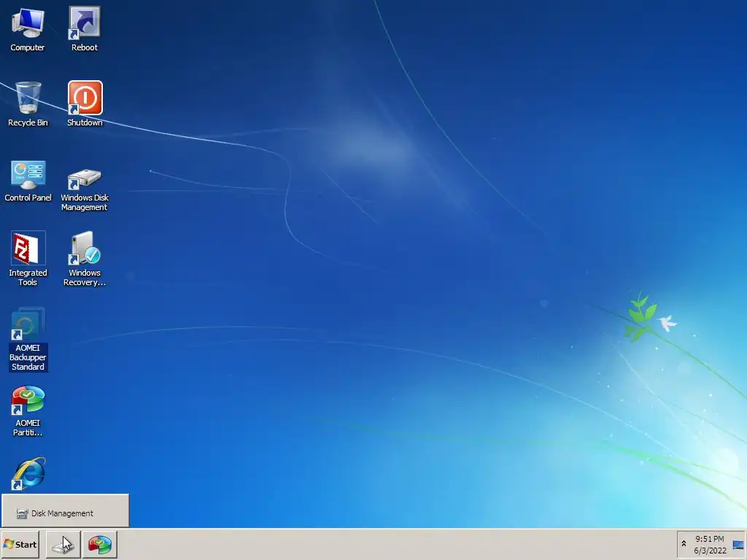
Task: Select the Reboot shortcut icon
Action: [x=85, y=29]
